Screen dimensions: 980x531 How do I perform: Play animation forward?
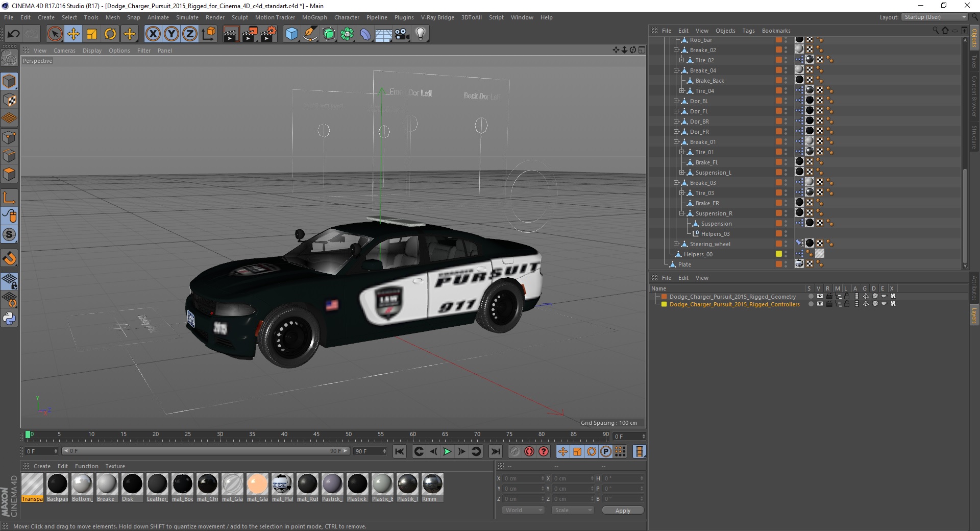click(447, 451)
